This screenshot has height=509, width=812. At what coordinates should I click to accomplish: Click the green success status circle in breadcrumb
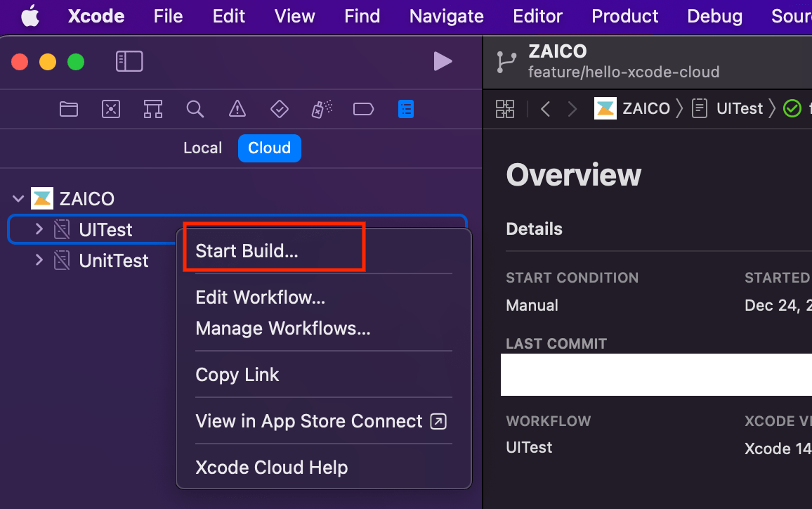792,108
